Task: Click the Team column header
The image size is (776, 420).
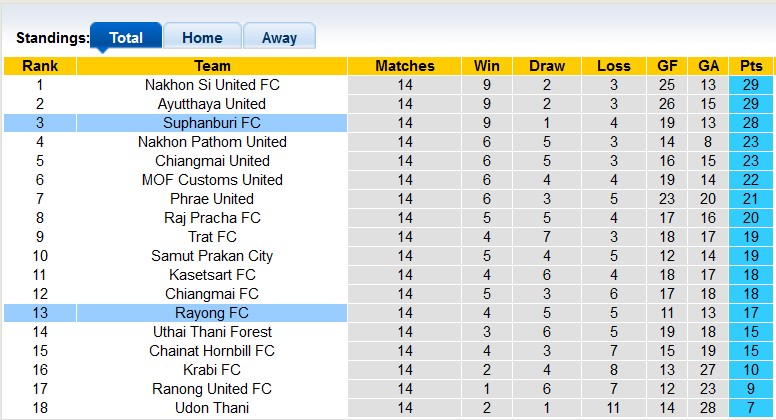Action: tap(212, 66)
